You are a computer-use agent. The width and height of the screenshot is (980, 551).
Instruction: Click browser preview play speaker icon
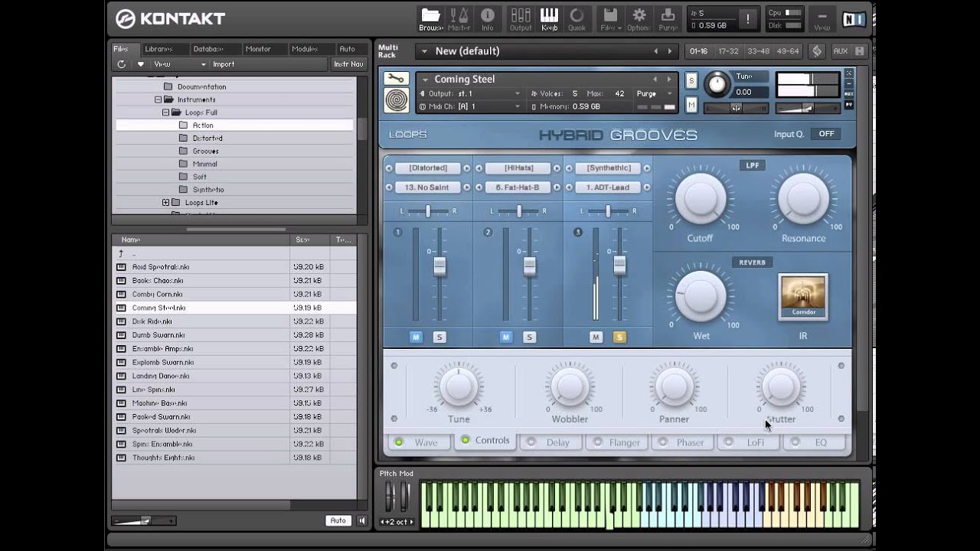(x=362, y=520)
